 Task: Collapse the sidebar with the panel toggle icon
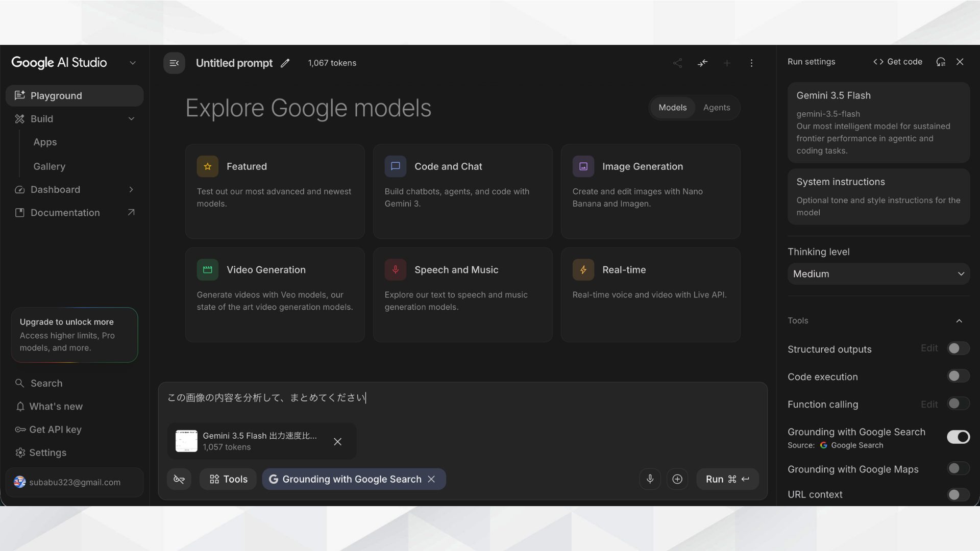pyautogui.click(x=174, y=63)
